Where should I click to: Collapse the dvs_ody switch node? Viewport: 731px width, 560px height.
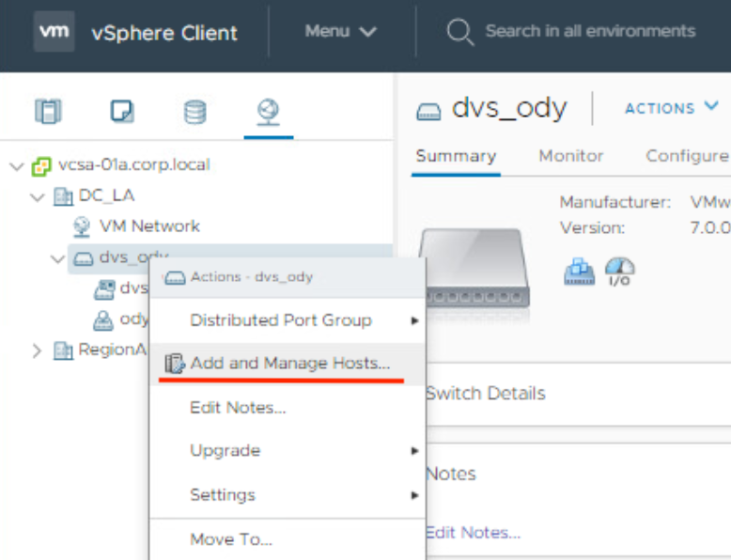pyautogui.click(x=58, y=258)
